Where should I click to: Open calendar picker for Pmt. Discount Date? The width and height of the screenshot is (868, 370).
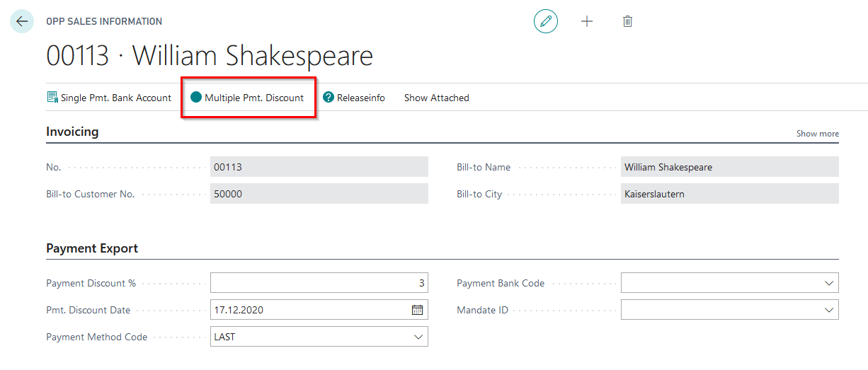(417, 310)
